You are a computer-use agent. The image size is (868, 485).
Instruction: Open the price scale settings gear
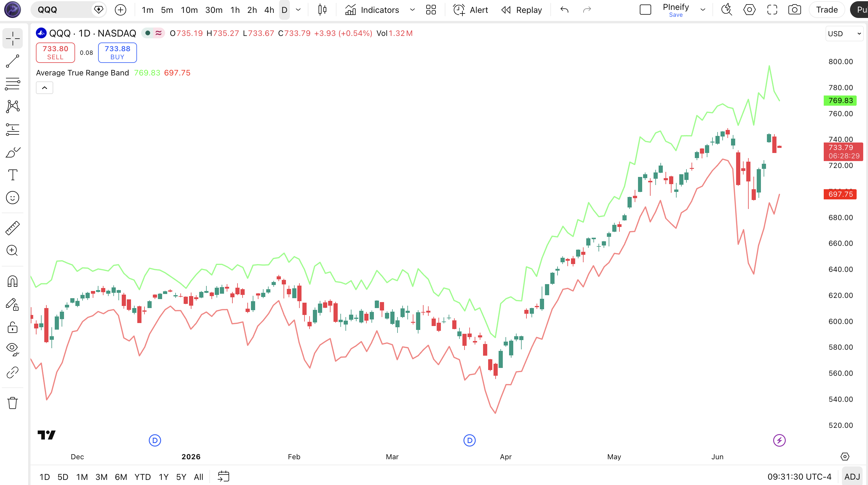pyautogui.click(x=845, y=456)
